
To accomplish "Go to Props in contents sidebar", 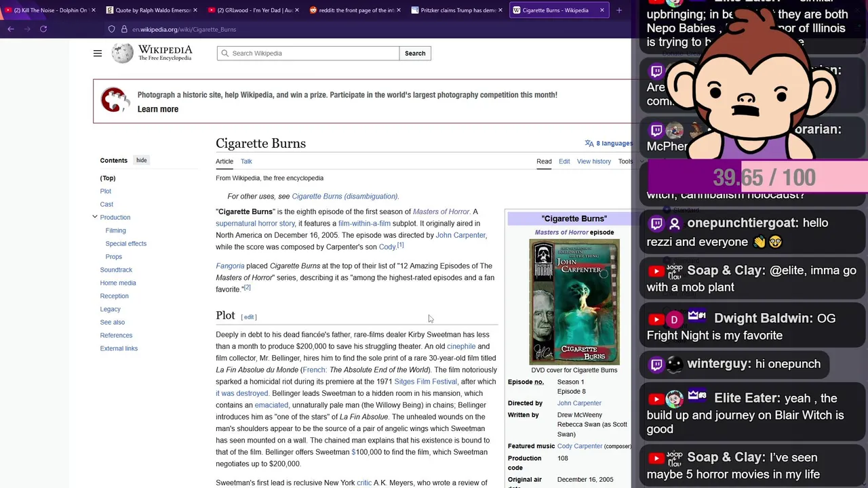I will (113, 257).
